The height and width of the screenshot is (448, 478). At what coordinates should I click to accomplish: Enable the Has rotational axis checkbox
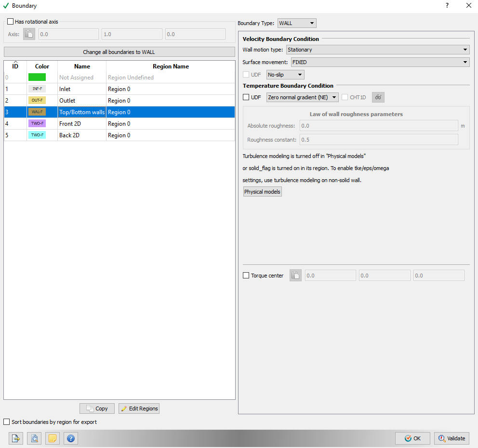[10, 21]
